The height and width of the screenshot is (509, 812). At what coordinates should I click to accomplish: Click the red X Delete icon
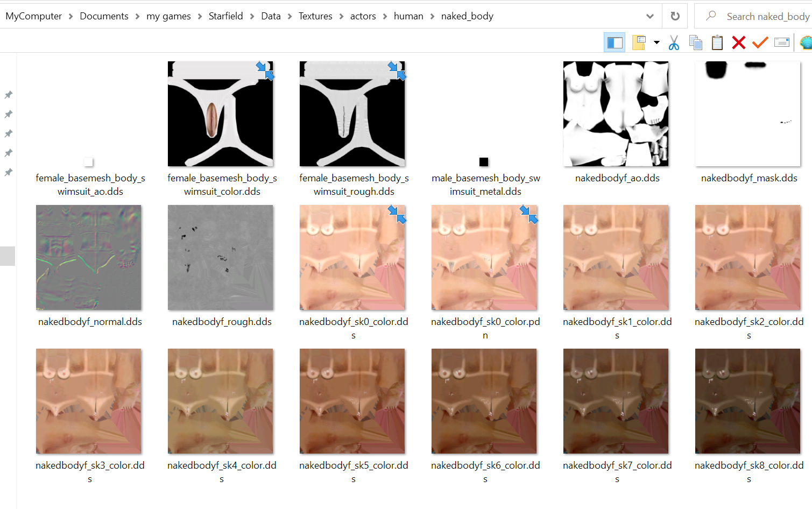tap(739, 43)
